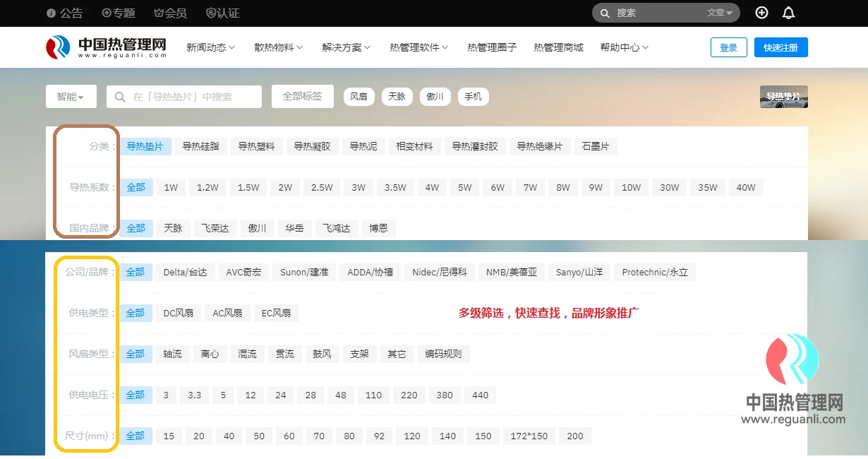Select 全部 in 供电类型 row
Viewport: 868px width, 459px height.
coord(135,313)
